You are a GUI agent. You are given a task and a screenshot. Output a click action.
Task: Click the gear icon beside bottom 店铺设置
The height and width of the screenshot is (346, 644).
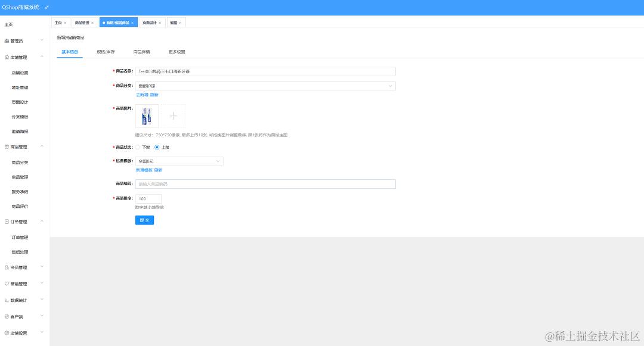pos(7,333)
